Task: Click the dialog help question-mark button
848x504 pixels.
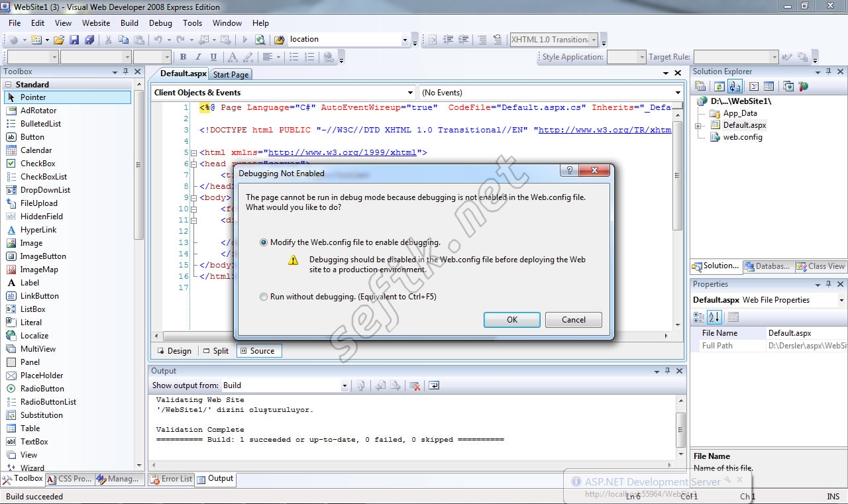Action: (568, 171)
